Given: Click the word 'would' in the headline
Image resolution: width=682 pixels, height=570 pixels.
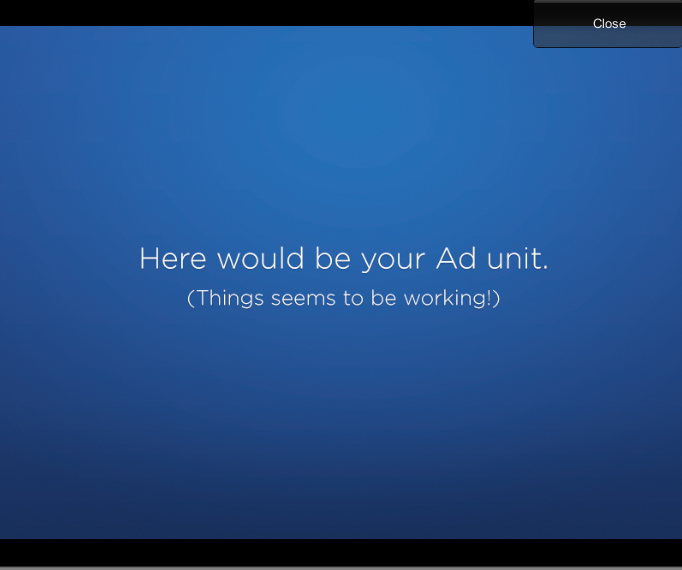Looking at the screenshot, I should (260, 259).
